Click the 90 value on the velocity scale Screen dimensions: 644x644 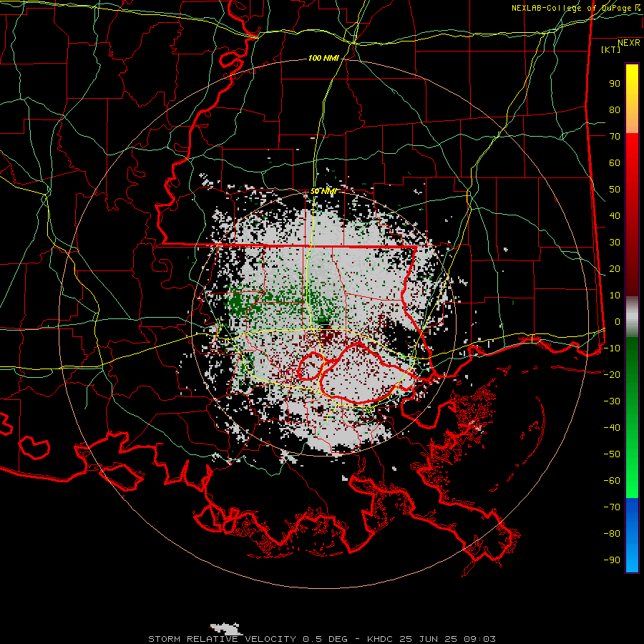click(x=615, y=84)
